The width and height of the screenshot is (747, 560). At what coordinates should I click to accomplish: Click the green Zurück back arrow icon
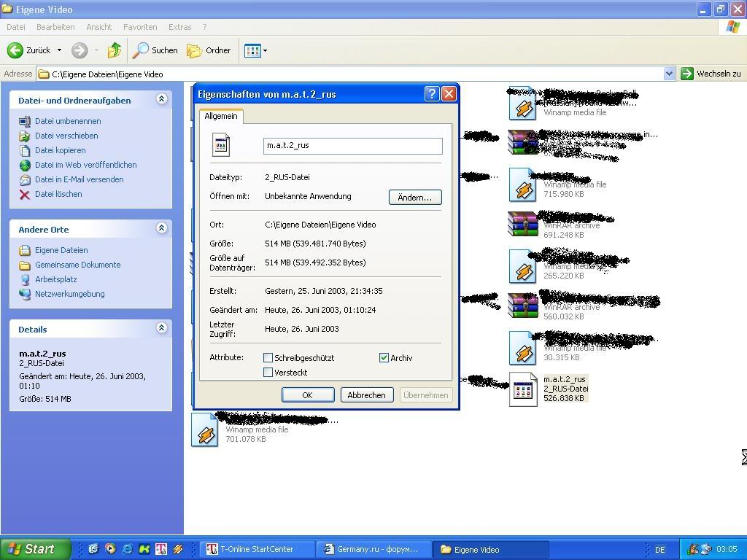[x=15, y=50]
